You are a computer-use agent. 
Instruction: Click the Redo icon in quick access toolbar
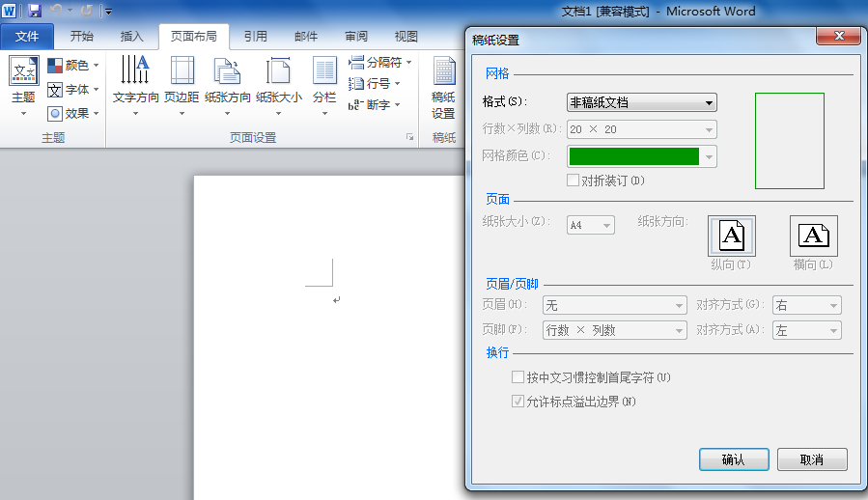pyautogui.click(x=86, y=11)
